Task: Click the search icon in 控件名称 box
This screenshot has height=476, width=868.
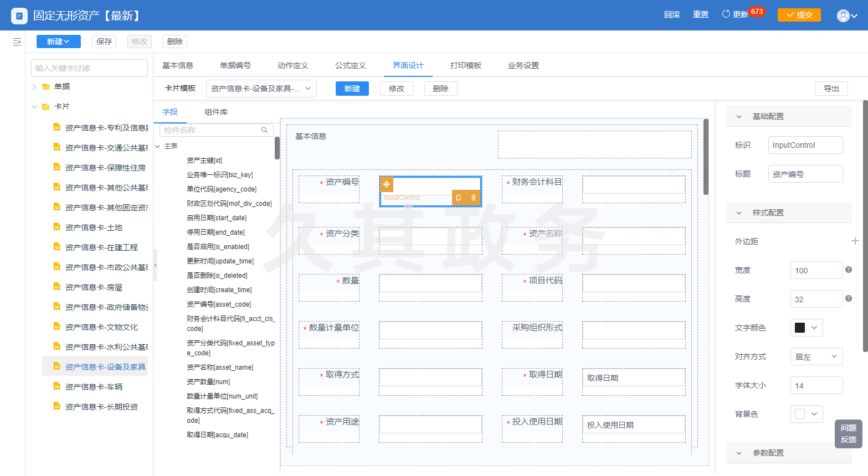Action: click(x=265, y=130)
